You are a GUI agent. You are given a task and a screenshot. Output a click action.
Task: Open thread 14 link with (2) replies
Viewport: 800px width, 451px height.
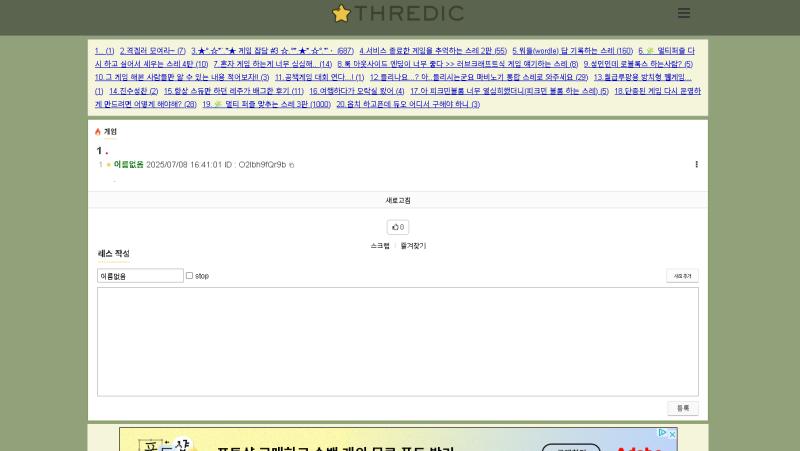tap(134, 91)
